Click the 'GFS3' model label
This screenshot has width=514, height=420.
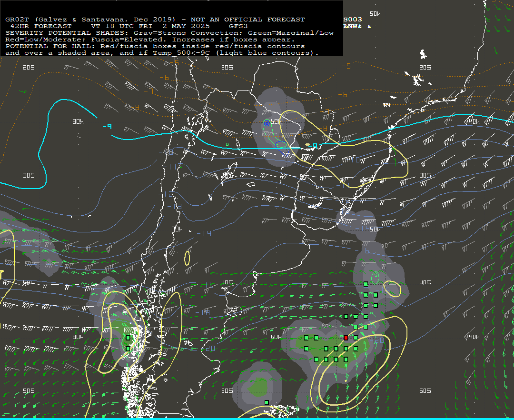[x=238, y=26]
